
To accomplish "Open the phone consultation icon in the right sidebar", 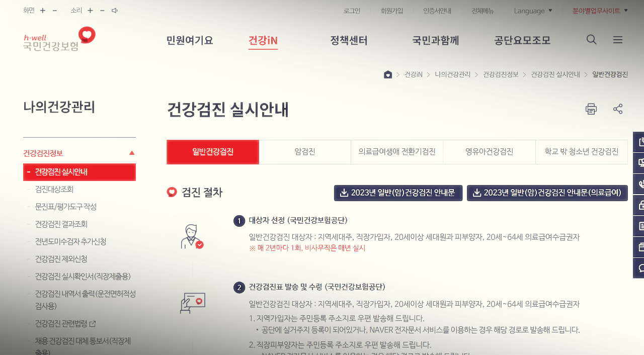I will [639, 184].
